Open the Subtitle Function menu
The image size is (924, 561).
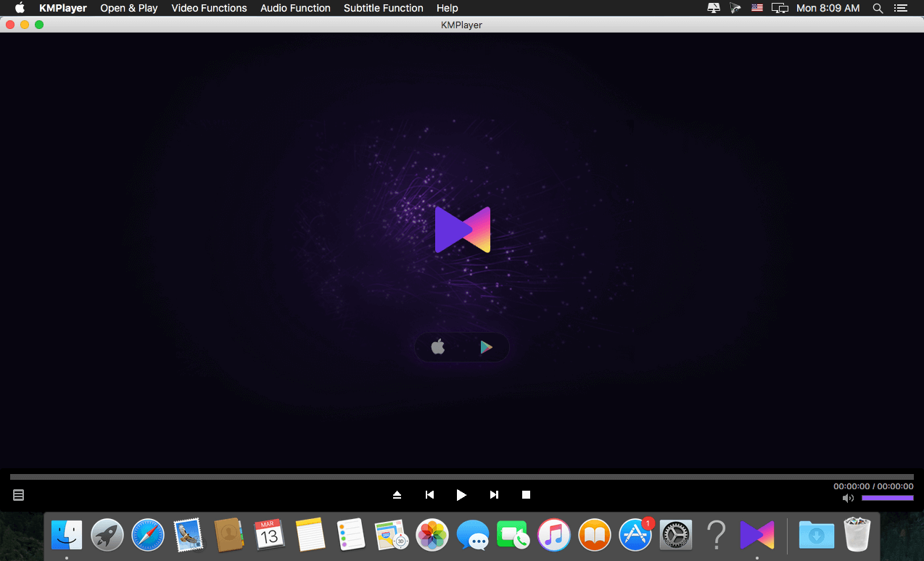coord(384,8)
